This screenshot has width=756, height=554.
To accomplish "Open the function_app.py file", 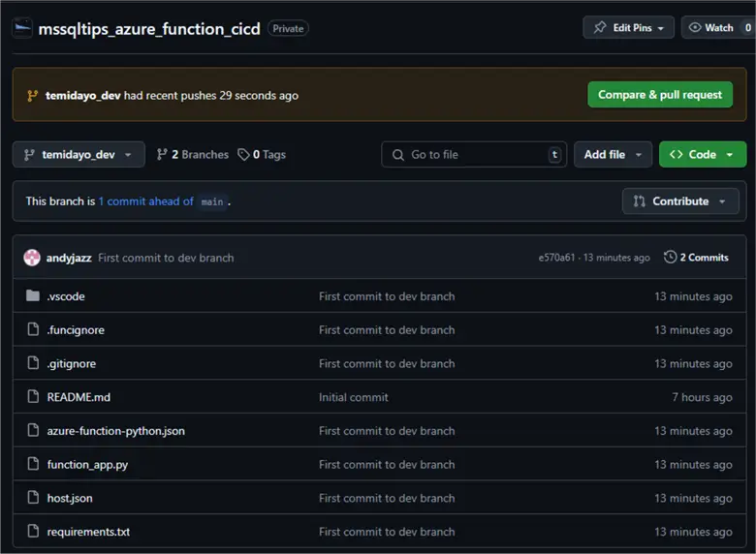I will 87,465.
